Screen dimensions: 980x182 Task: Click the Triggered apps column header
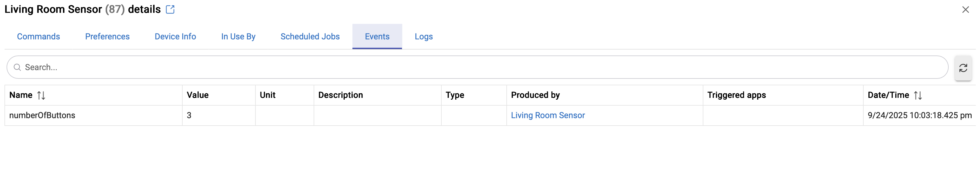coord(736,95)
